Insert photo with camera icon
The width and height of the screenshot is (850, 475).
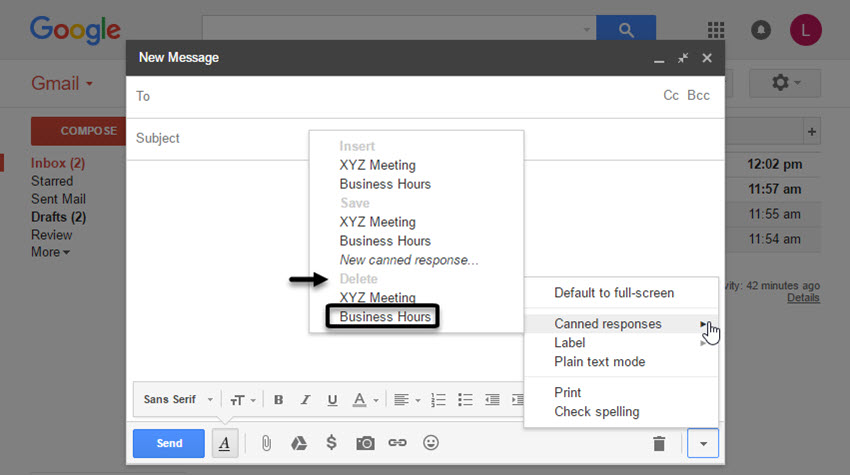(365, 443)
